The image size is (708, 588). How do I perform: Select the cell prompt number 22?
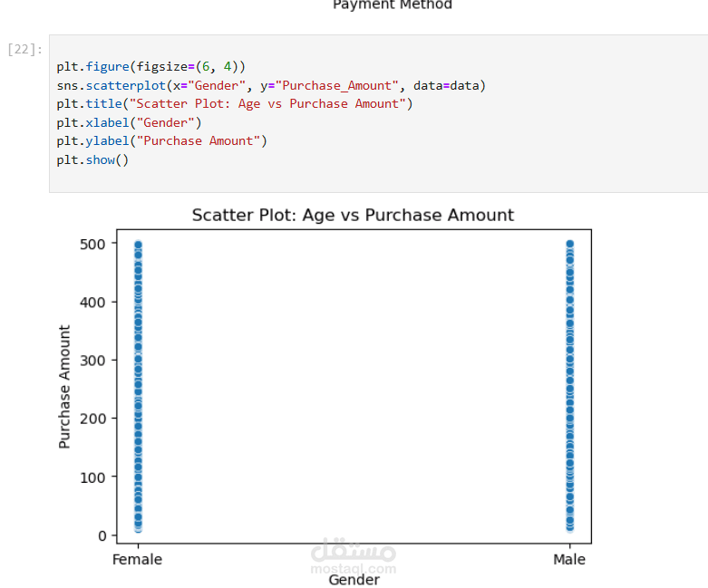click(21, 49)
